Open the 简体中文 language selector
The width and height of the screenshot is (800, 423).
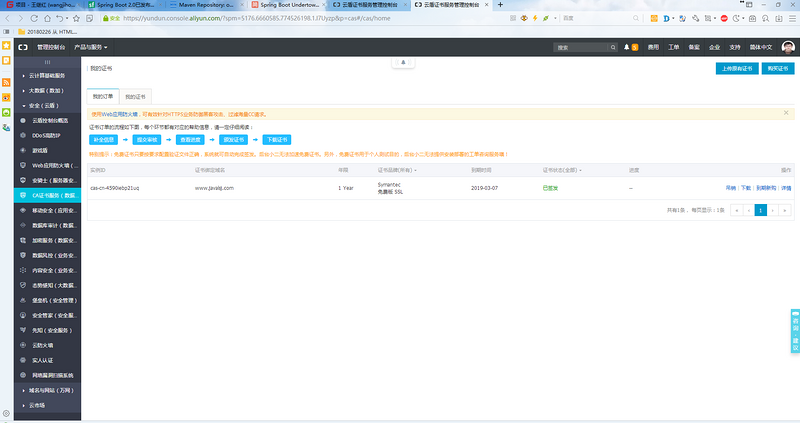point(761,47)
